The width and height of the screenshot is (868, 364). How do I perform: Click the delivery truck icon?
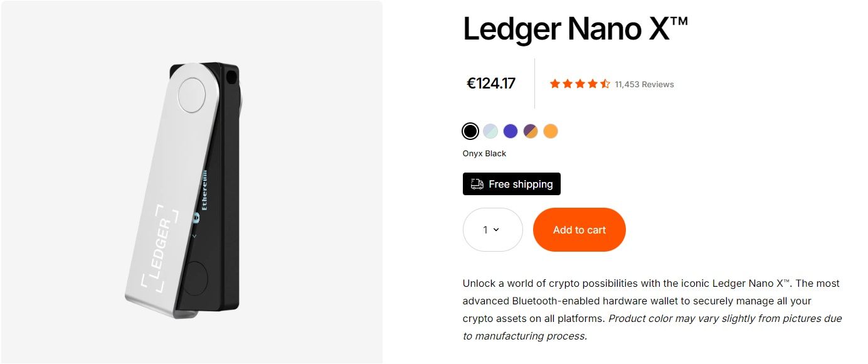click(477, 184)
